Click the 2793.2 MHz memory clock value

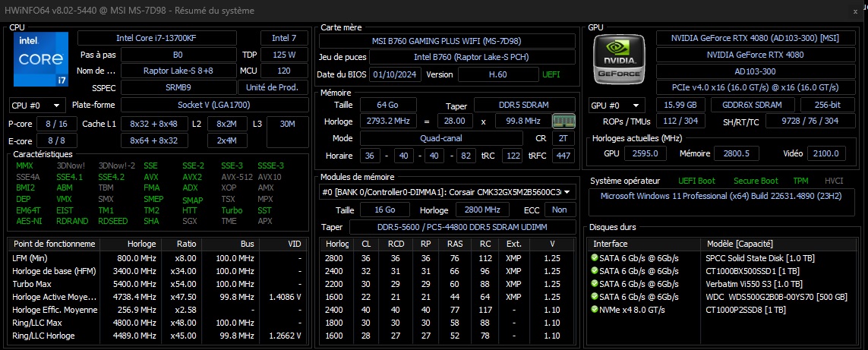pyautogui.click(x=387, y=121)
